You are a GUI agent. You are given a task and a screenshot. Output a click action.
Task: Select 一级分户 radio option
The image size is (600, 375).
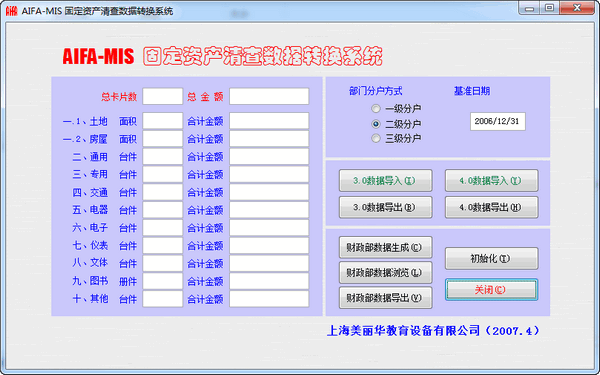tap(396, 109)
